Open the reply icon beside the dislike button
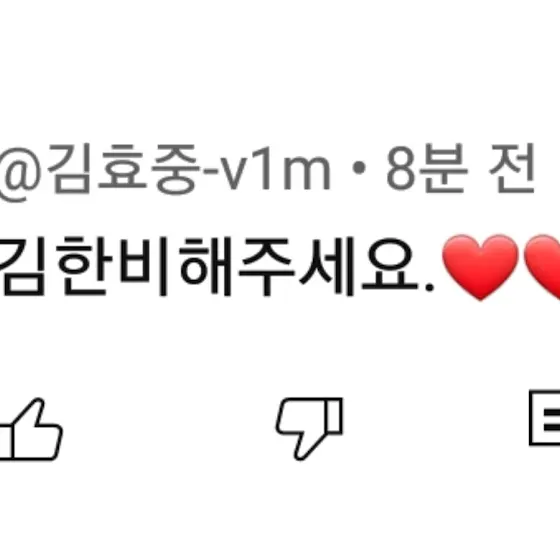 (545, 418)
